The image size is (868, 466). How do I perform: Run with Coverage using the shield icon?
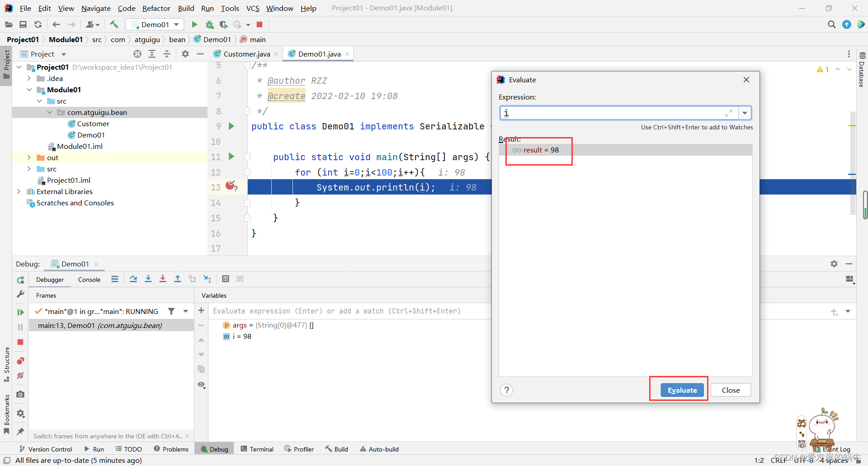(223, 24)
